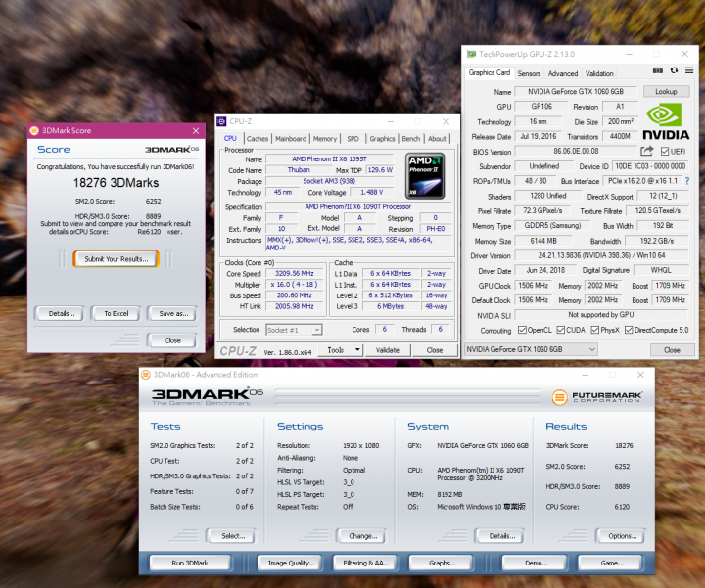Switch to the Graphics tab in CPU-Z
The width and height of the screenshot is (705, 588).
tap(382, 139)
